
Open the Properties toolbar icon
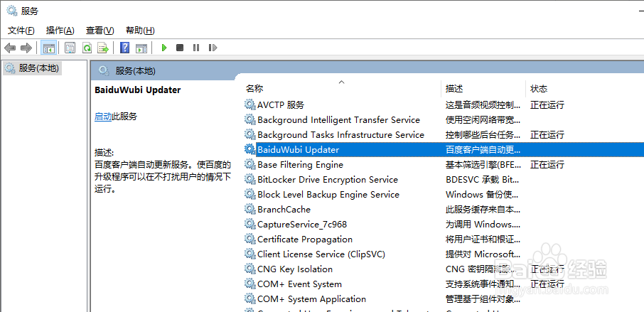click(70, 48)
